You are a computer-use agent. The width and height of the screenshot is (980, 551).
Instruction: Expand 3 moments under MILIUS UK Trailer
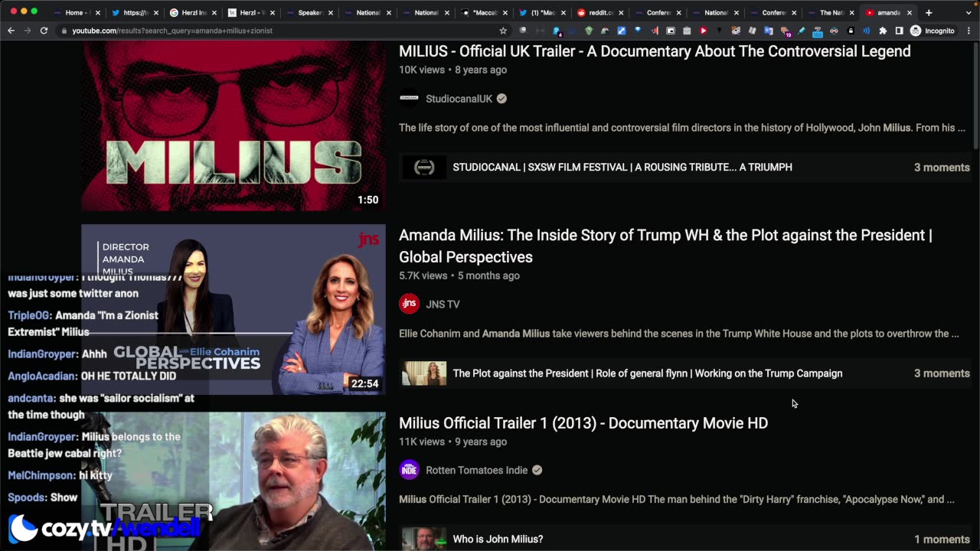[942, 168]
